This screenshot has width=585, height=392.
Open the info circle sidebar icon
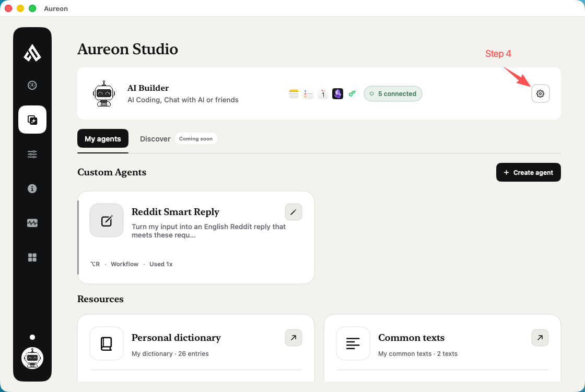(32, 188)
